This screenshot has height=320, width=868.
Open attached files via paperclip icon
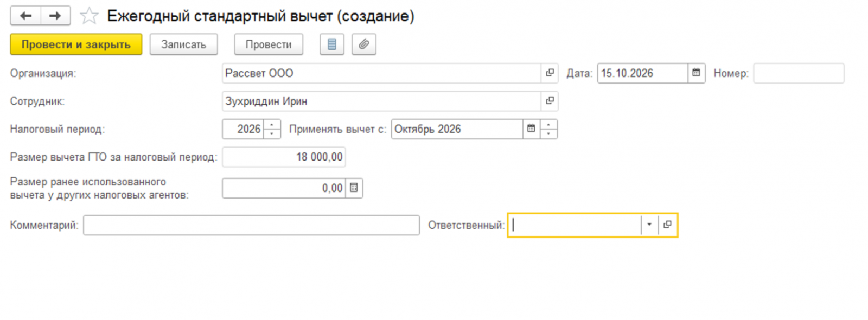364,44
